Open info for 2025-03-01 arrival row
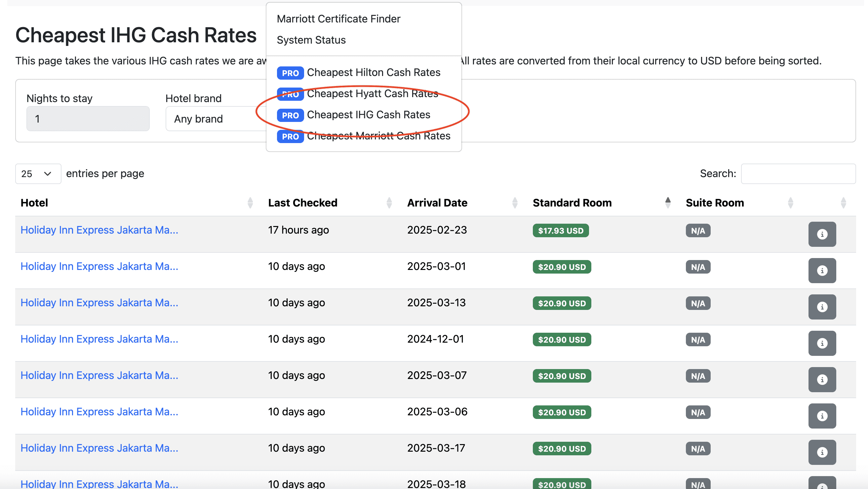This screenshot has height=489, width=868. click(x=822, y=270)
